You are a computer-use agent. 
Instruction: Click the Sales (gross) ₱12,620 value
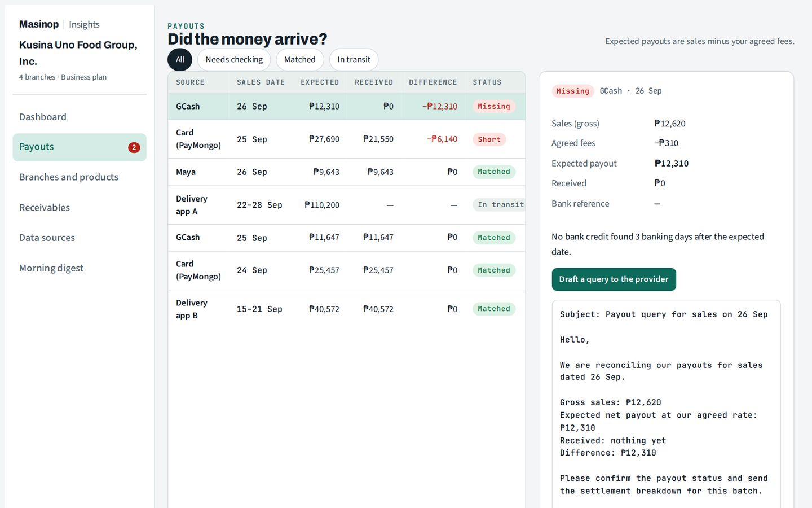[670, 124]
